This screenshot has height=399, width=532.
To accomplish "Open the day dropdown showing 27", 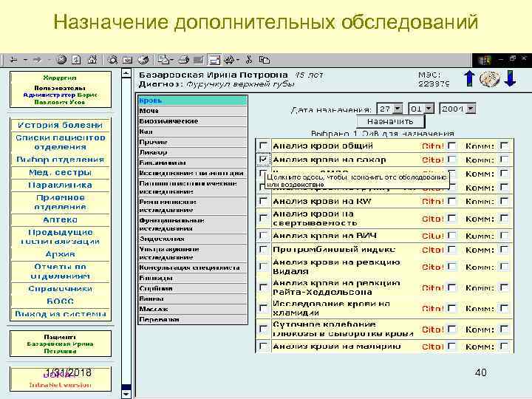I will (398, 109).
